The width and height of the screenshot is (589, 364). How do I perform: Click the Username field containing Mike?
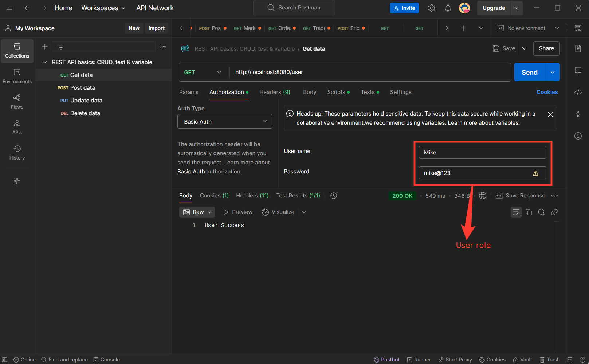click(x=482, y=152)
